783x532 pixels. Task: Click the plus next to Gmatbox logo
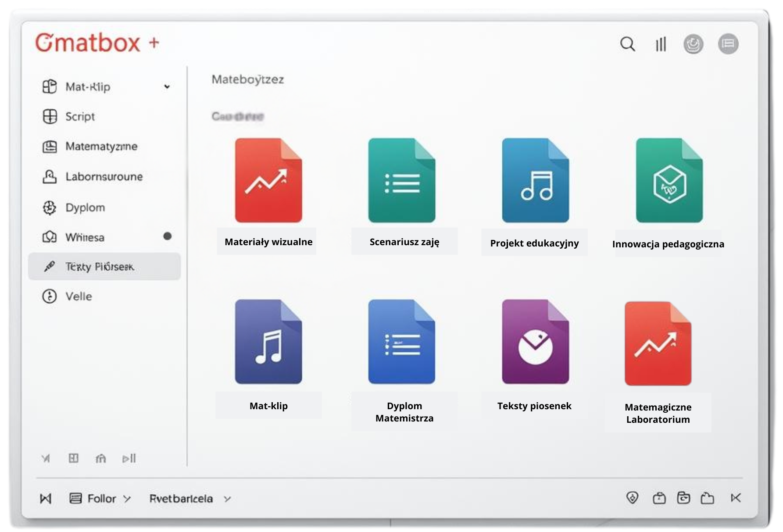pyautogui.click(x=154, y=43)
